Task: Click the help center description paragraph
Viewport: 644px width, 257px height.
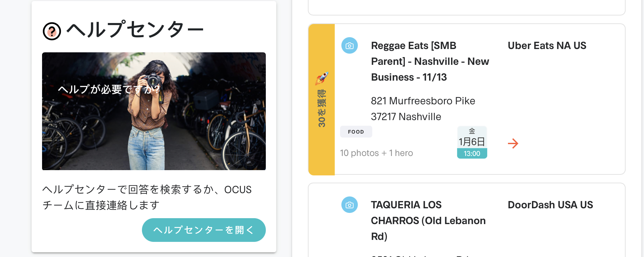Action: [x=147, y=197]
